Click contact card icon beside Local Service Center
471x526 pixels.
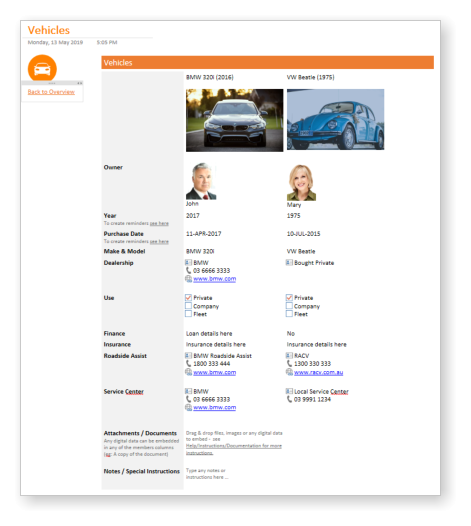289,391
